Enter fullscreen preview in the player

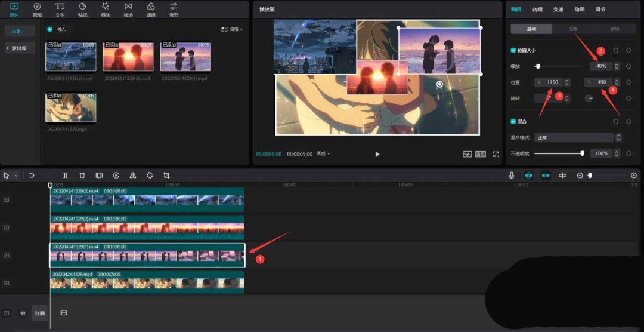(x=496, y=154)
